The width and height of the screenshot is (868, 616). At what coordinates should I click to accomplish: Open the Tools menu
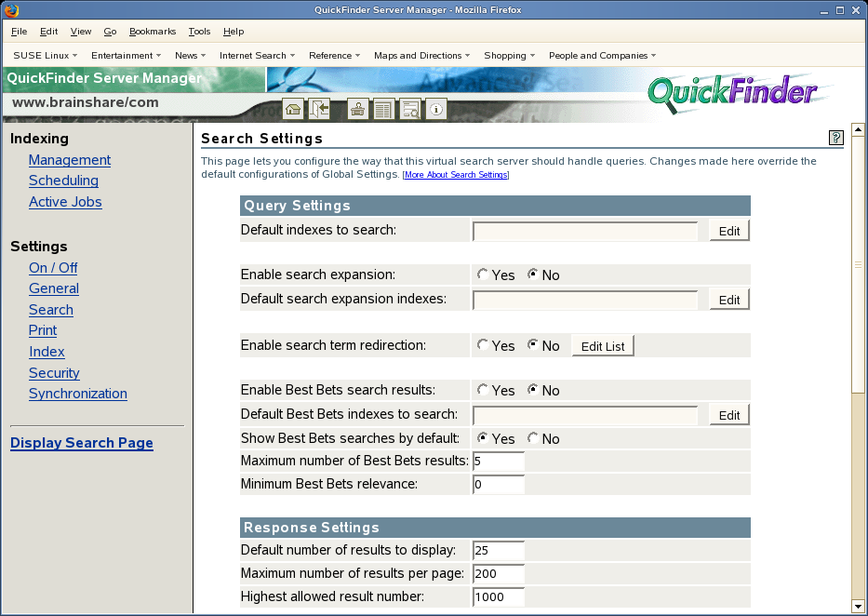(x=199, y=32)
